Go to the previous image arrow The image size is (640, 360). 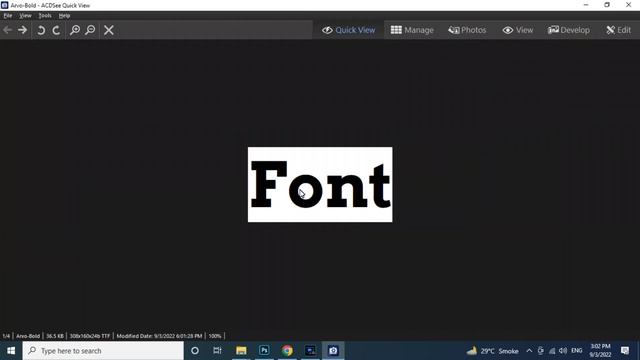coord(7,30)
